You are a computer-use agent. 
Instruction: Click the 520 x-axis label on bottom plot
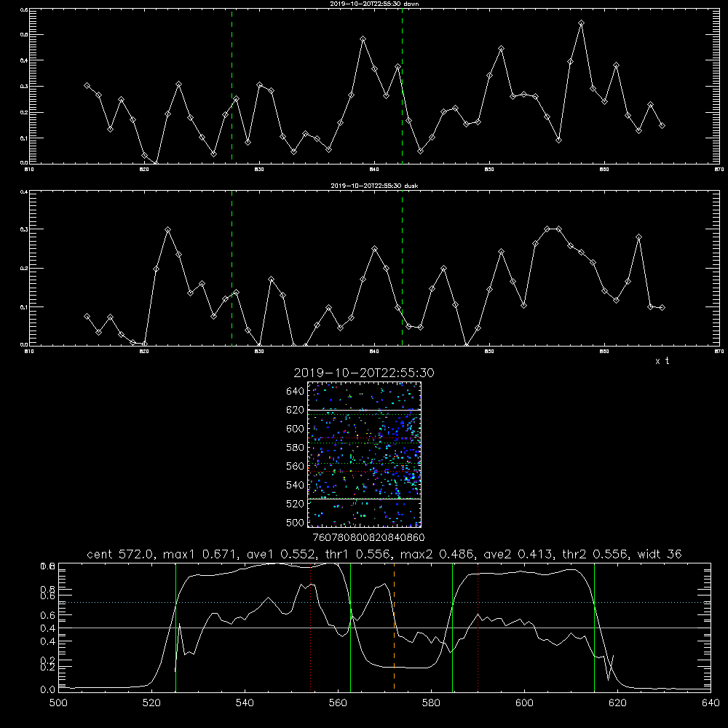pos(151,703)
